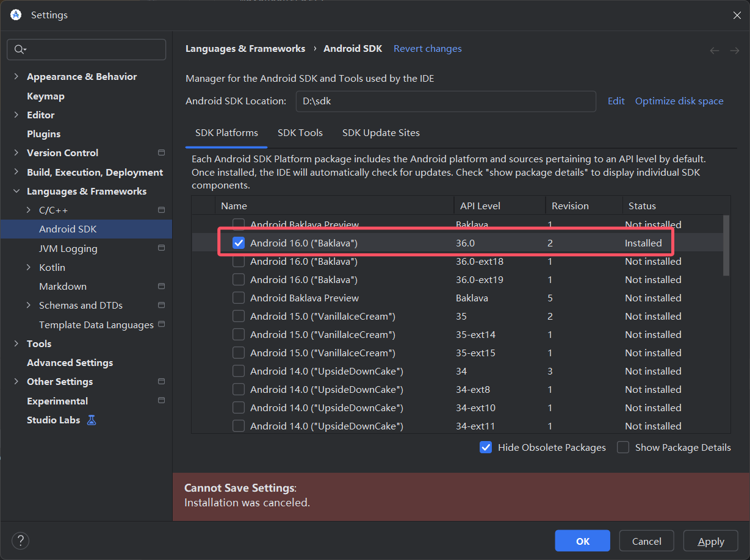Collapse the Languages & Frameworks section
Screen dimensions: 750x560
pos(16,191)
